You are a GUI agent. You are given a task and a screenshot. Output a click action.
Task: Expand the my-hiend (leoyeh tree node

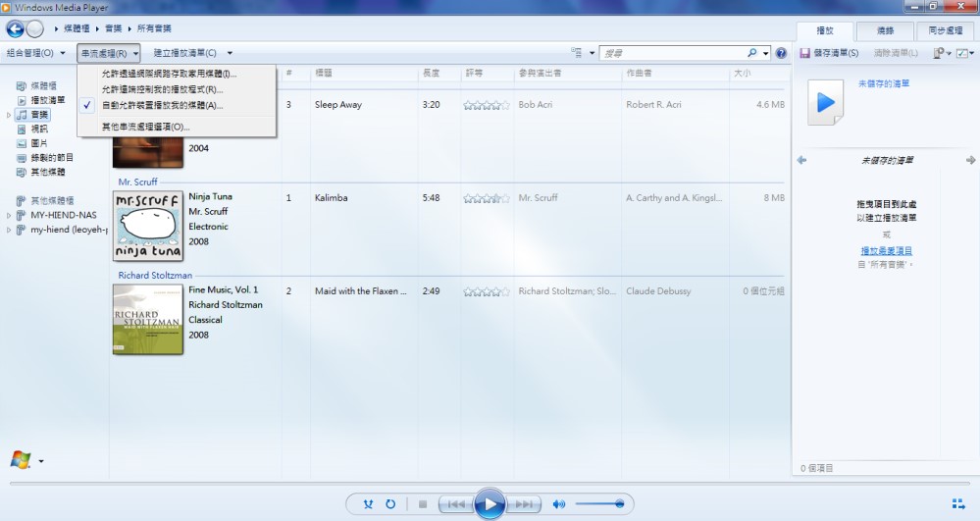(x=9, y=231)
